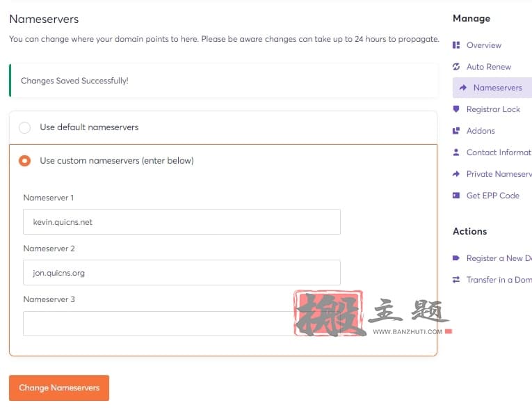The width and height of the screenshot is (532, 410).
Task: Click the Nameservers arrow icon in sidebar
Action: coord(462,88)
